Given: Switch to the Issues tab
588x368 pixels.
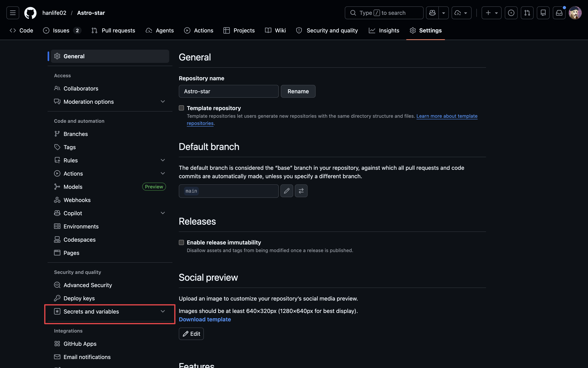Looking at the screenshot, I should coord(62,30).
